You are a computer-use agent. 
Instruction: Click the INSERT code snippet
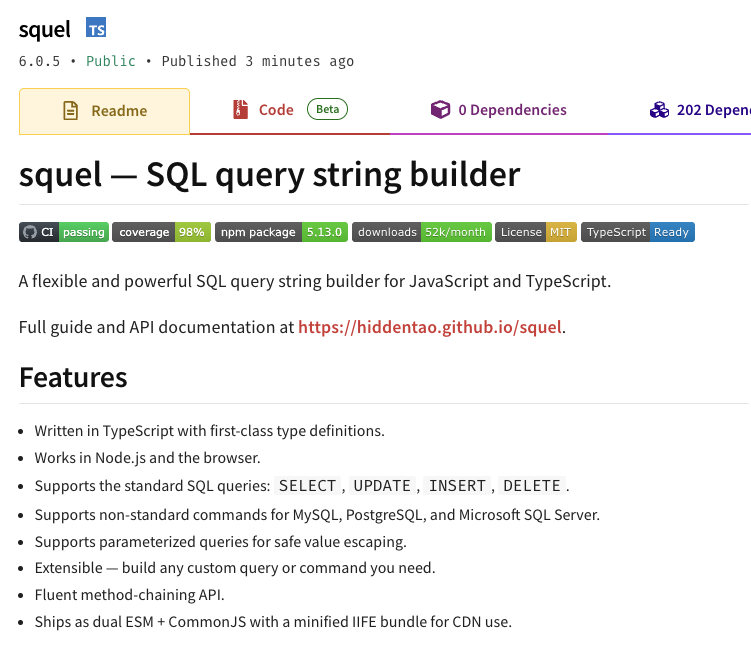[457, 486]
